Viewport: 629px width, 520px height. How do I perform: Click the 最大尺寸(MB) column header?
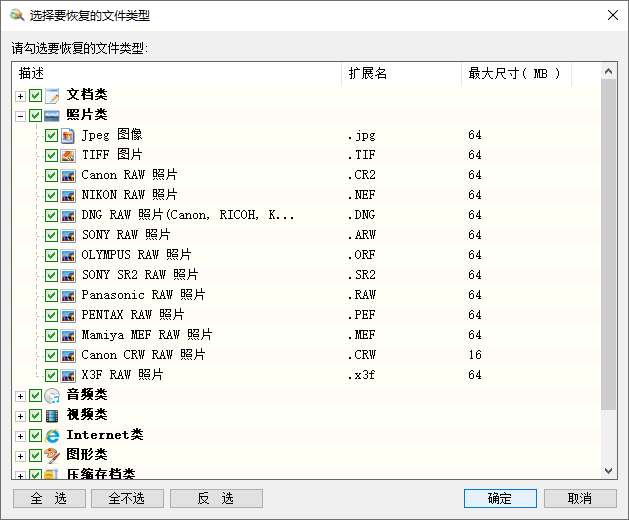(516, 74)
